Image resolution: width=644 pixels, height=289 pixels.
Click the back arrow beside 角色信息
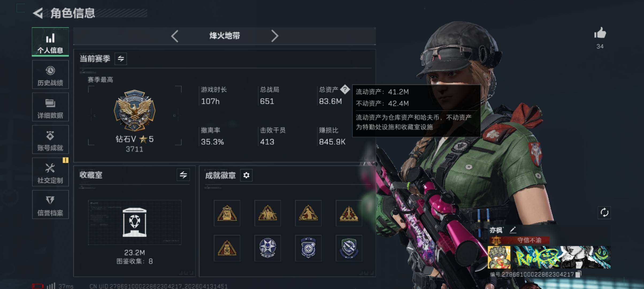point(38,13)
